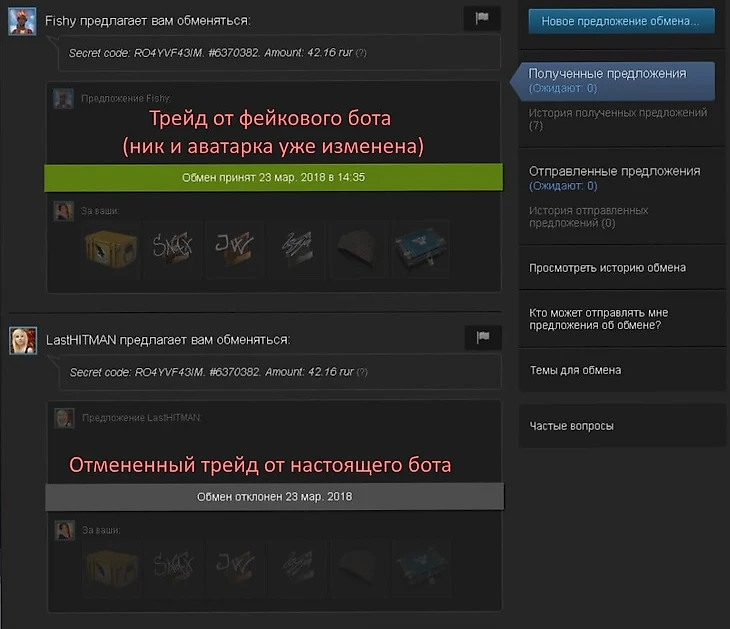The width and height of the screenshot is (730, 629).
Task: Select the 'Полученные предложения' tab
Action: [615, 81]
